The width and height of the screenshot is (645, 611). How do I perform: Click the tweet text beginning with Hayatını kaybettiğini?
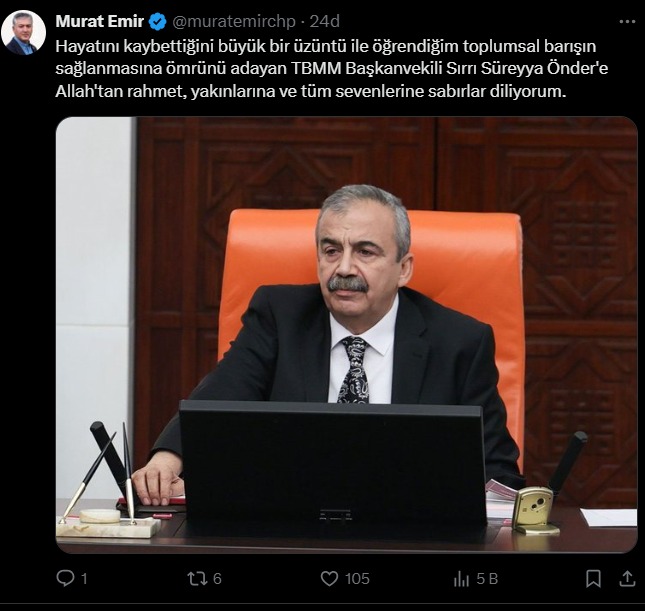(332, 69)
